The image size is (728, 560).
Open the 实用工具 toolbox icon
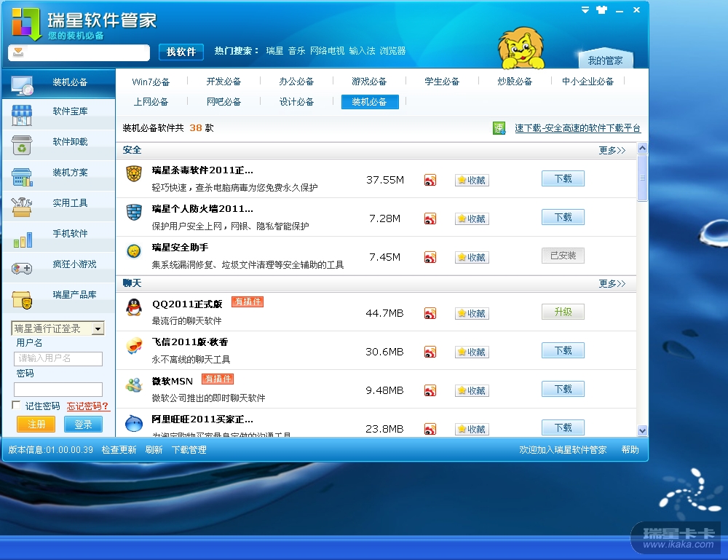point(22,207)
